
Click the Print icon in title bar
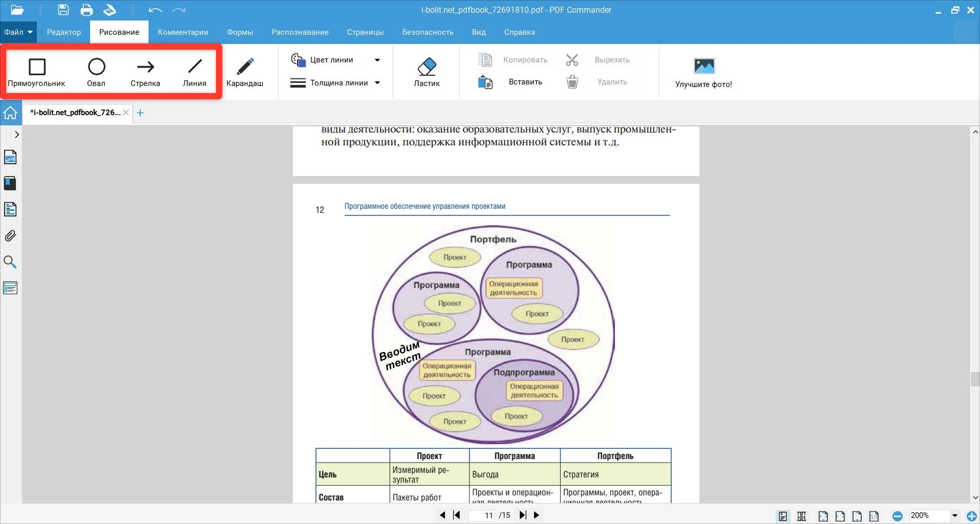click(x=87, y=10)
